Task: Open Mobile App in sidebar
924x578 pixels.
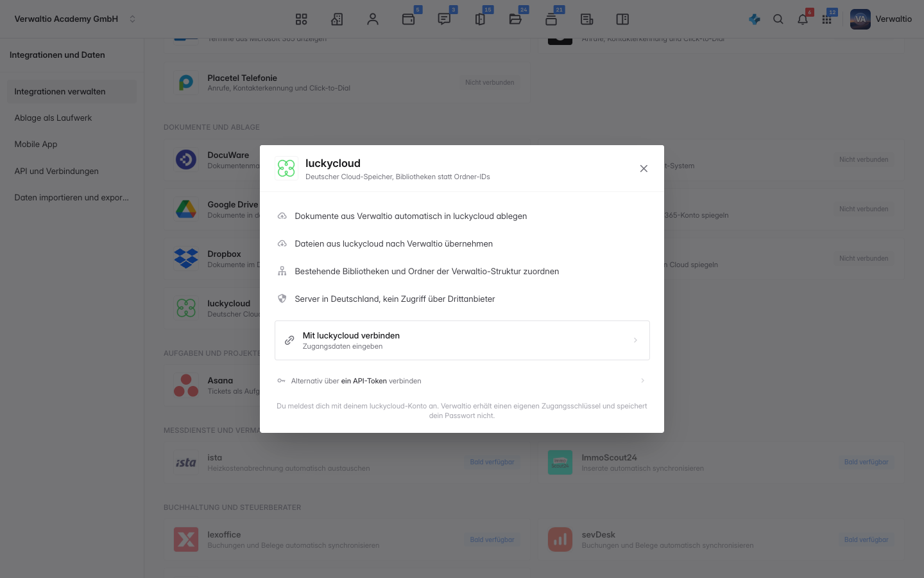Action: click(72, 144)
